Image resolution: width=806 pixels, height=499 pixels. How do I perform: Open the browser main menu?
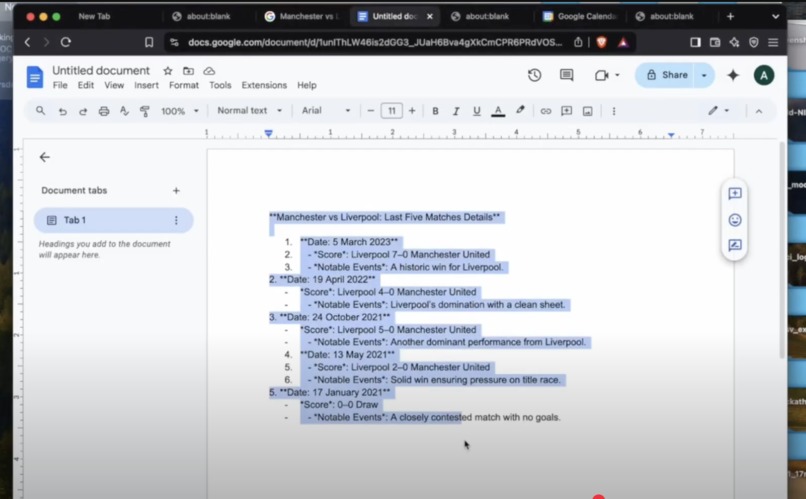[773, 42]
